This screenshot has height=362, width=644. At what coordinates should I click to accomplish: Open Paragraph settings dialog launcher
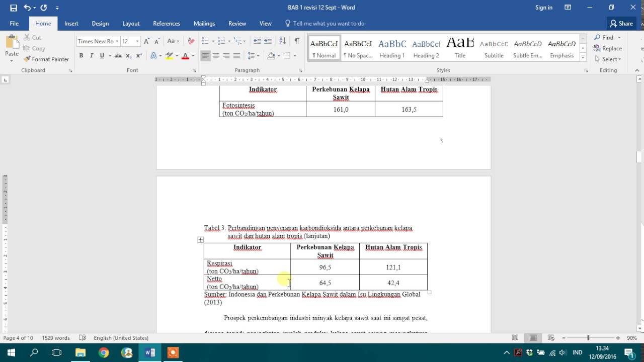pos(300,71)
